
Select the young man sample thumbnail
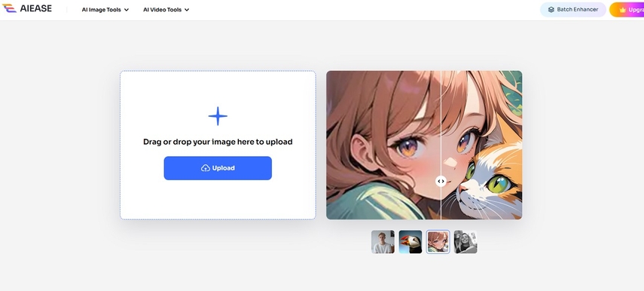(x=383, y=242)
